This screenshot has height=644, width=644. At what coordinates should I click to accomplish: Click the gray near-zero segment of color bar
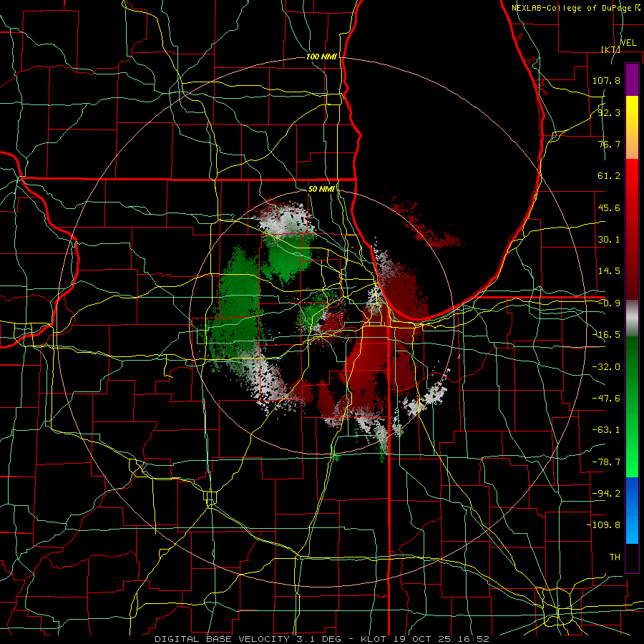[x=632, y=318]
